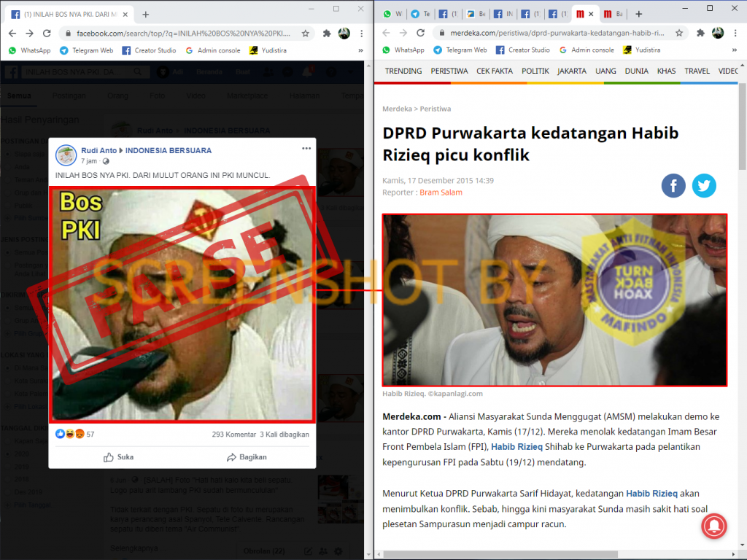The width and height of the screenshot is (747, 560).
Task: Open Extensions puzzle icon in Merdeka window
Action: click(701, 34)
